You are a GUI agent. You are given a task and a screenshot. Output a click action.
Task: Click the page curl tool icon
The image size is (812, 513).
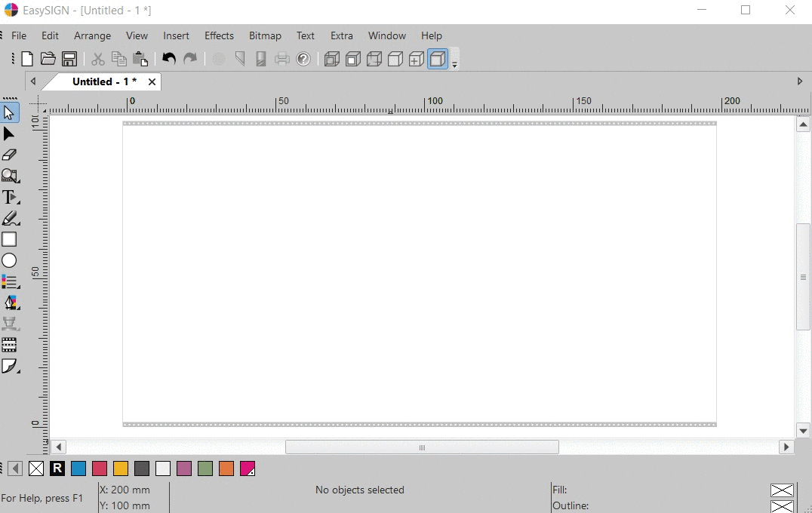pyautogui.click(x=10, y=366)
